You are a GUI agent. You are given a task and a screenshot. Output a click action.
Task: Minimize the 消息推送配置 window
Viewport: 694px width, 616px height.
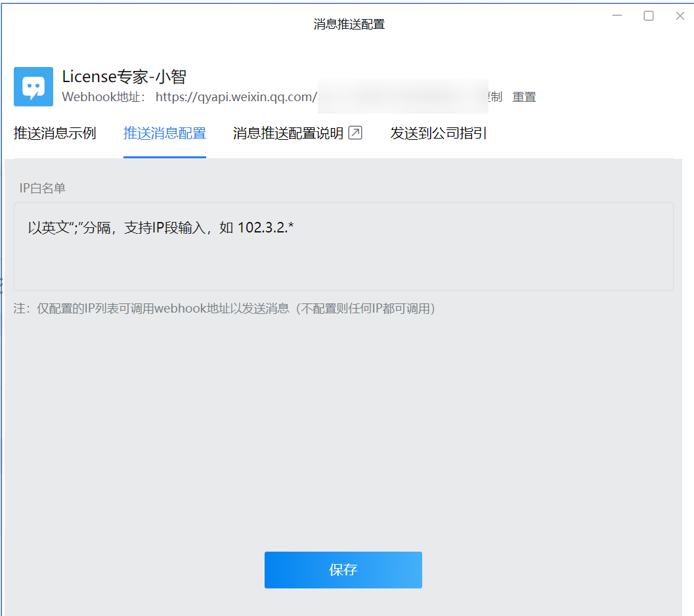tap(617, 16)
